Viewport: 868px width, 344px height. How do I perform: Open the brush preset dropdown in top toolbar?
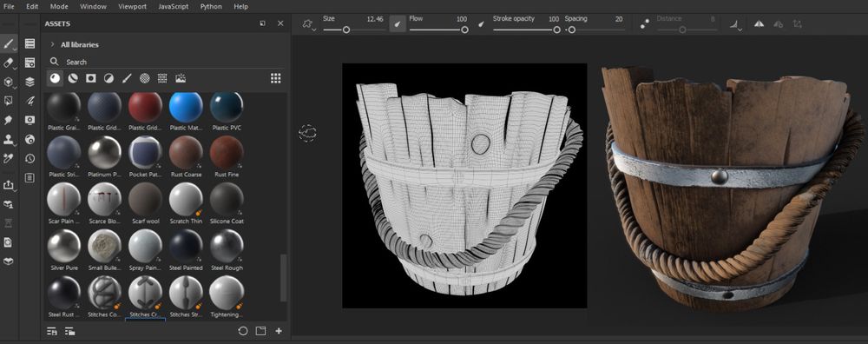(x=309, y=24)
